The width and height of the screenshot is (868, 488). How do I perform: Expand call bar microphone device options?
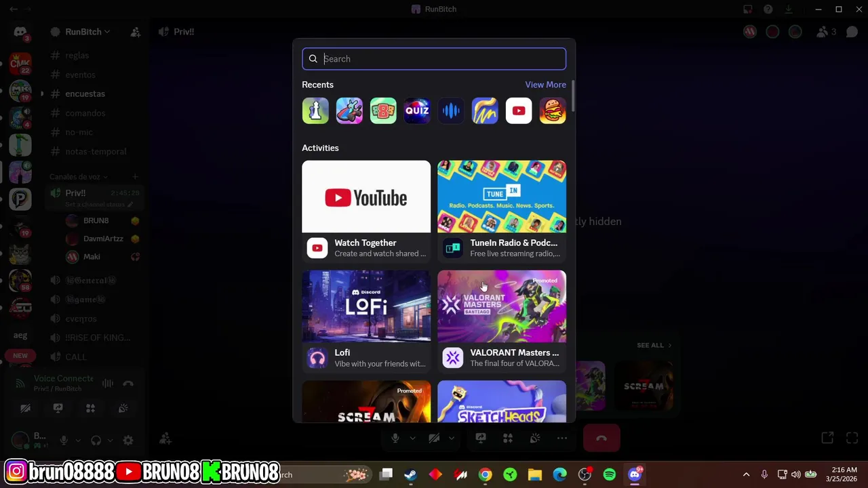412,439
